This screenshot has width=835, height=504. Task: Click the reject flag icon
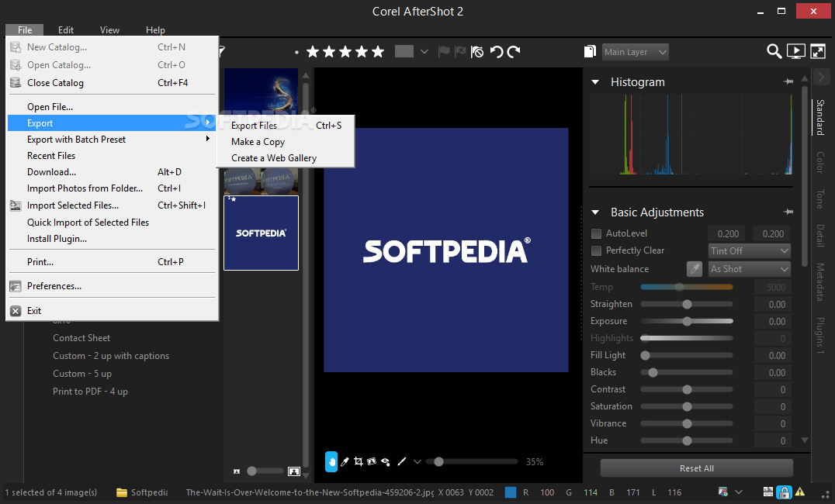click(x=460, y=52)
